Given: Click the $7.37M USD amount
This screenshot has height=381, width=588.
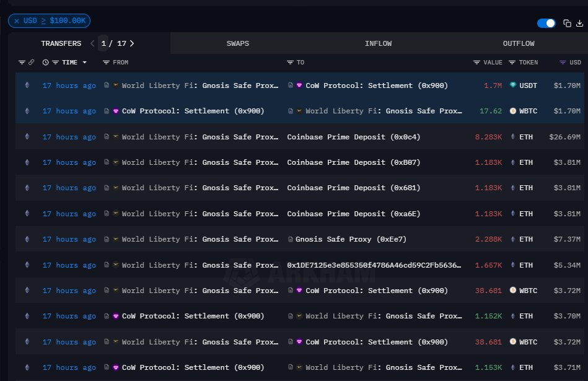Looking at the screenshot, I should pos(567,239).
